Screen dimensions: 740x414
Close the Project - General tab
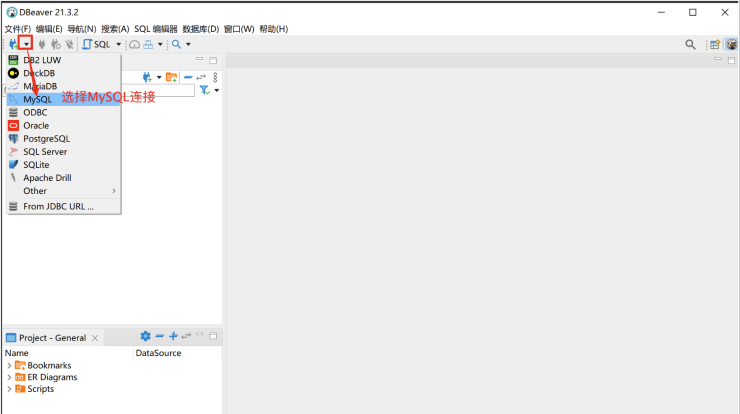pos(95,338)
